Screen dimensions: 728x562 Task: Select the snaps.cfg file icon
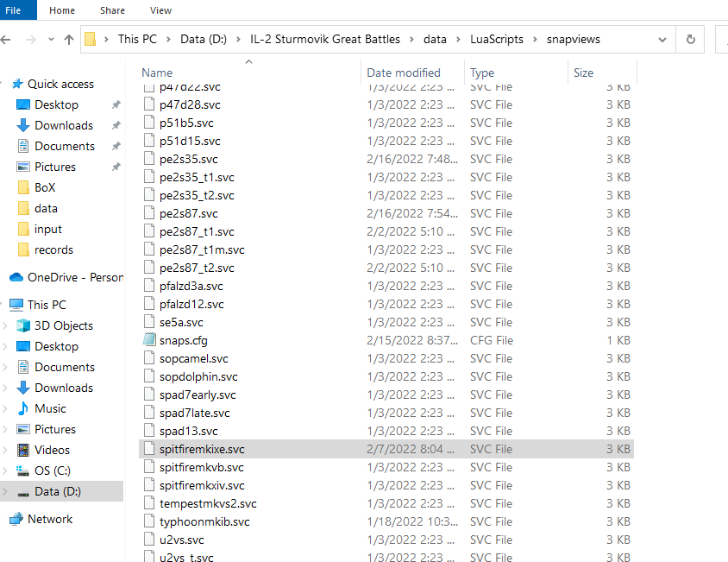[149, 340]
